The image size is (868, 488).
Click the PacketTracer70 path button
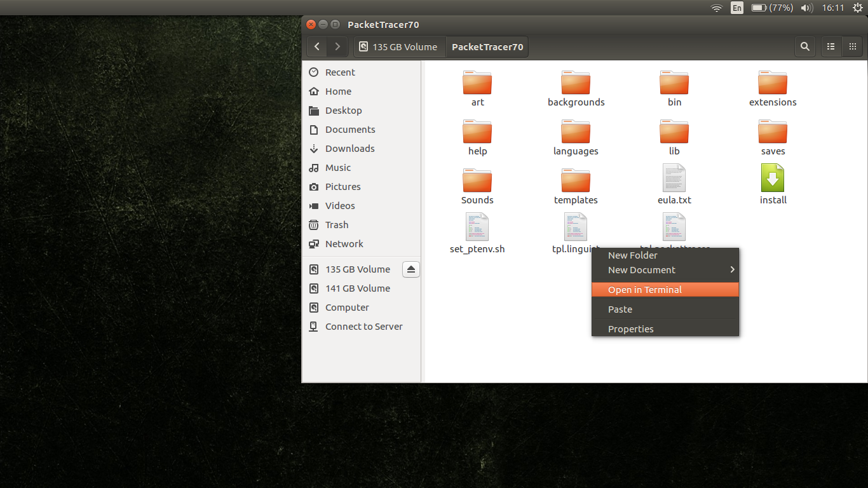coord(487,46)
